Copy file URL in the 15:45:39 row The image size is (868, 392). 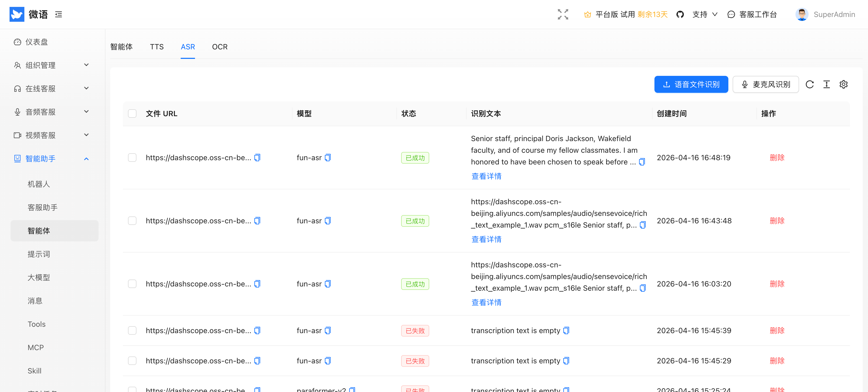[257, 331]
